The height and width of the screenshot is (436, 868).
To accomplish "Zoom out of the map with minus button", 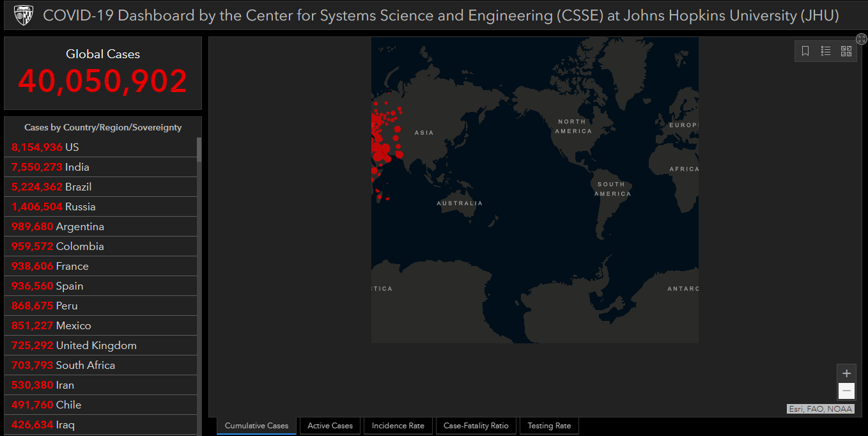I will coord(847,391).
